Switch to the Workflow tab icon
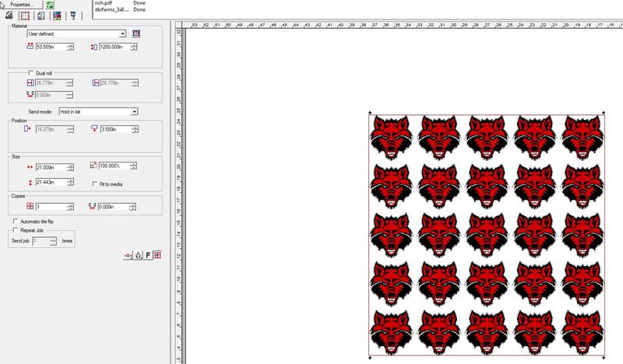Image resolution: width=623 pixels, height=364 pixels. click(x=41, y=16)
